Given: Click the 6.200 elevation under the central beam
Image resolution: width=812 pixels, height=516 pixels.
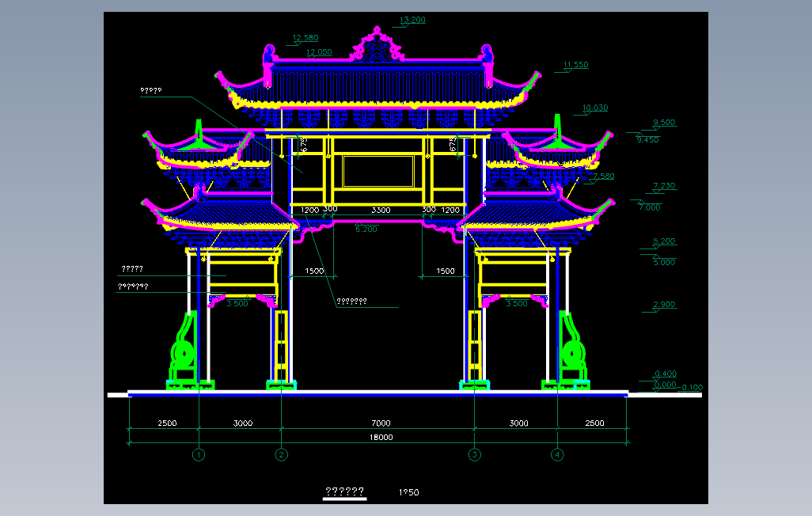Looking at the screenshot, I should (366, 229).
